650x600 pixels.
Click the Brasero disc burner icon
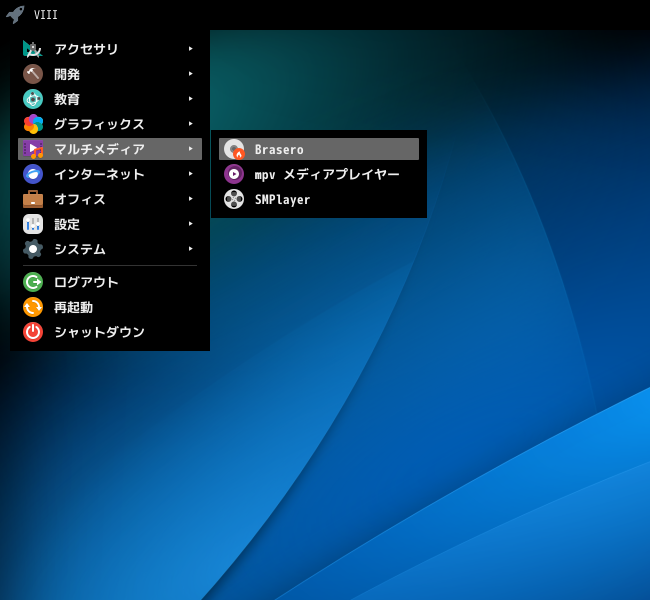(x=234, y=149)
